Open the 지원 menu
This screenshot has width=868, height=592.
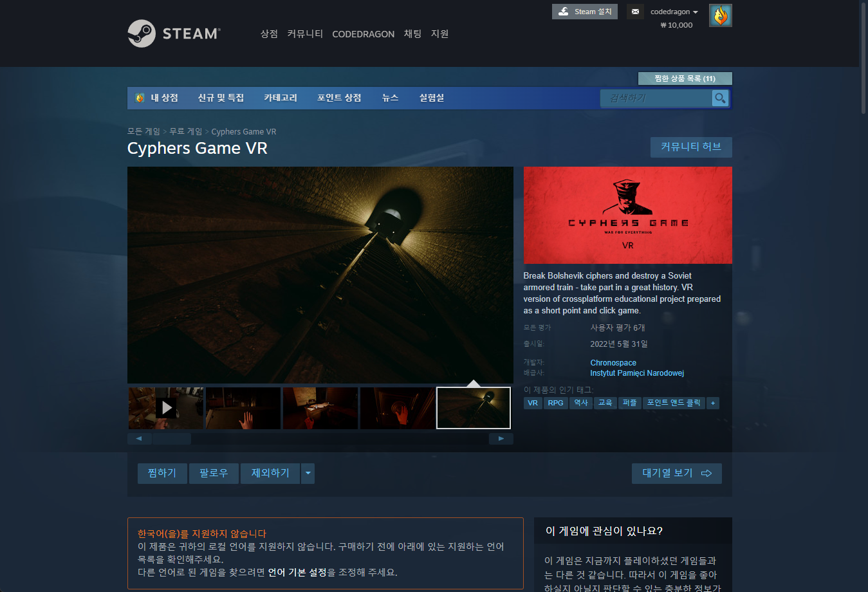[439, 34]
